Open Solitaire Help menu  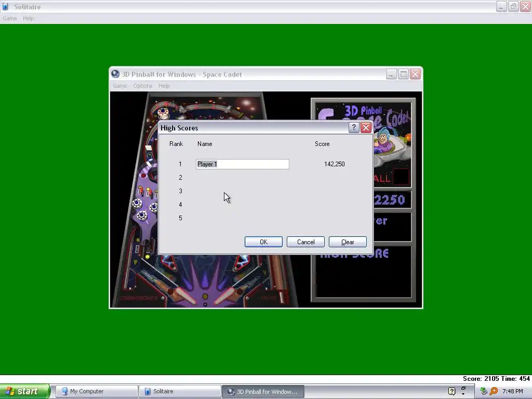click(28, 18)
